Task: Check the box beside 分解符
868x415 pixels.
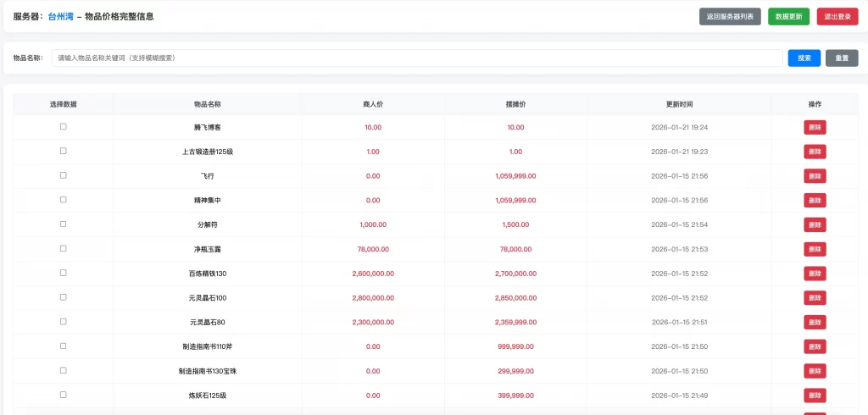Action: (x=63, y=224)
